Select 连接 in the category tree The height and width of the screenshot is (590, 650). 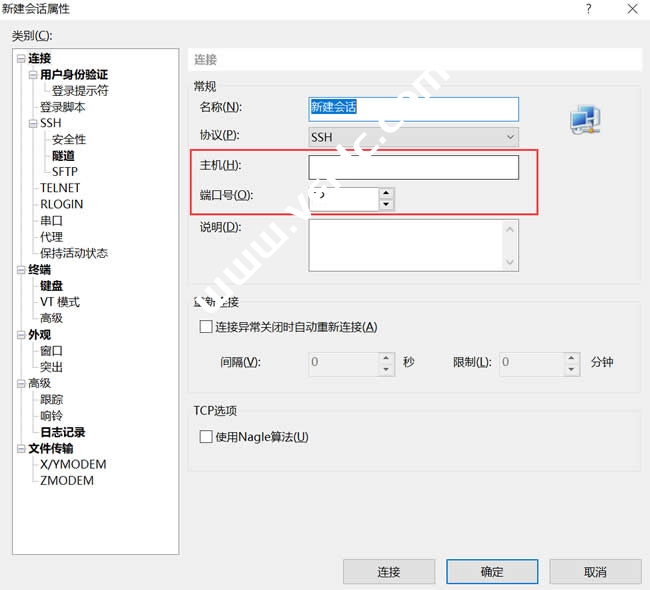point(39,59)
